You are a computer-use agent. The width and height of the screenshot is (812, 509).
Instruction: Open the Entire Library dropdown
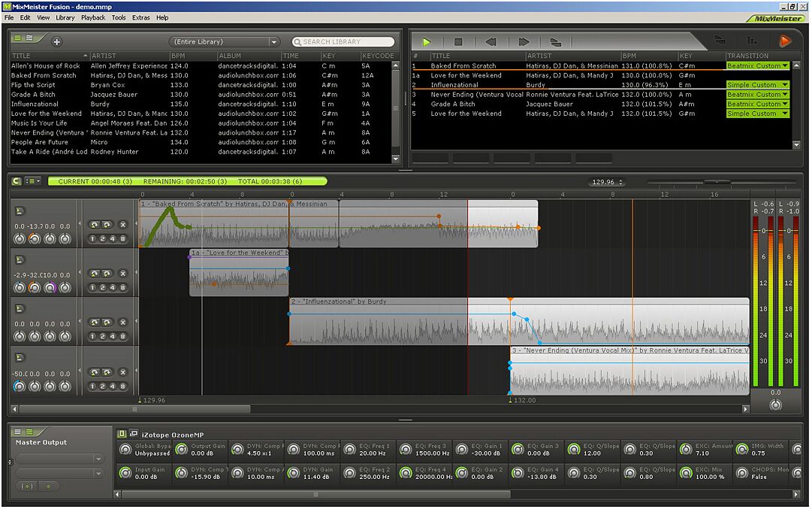225,41
